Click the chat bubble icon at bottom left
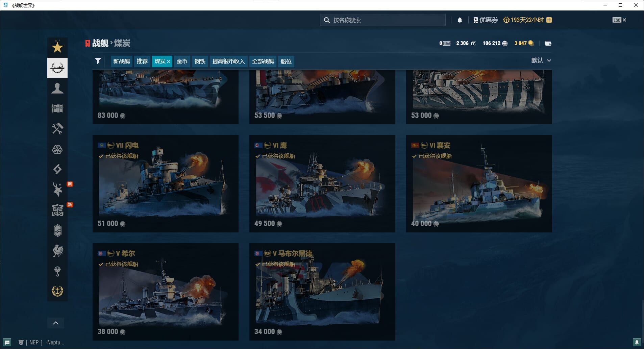Viewport: 644px width, 349px height. coord(7,342)
